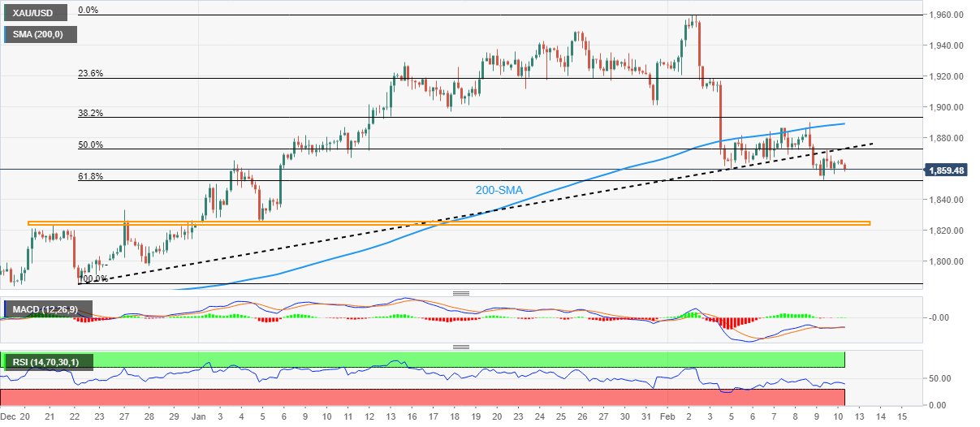This screenshot has width=980, height=427.
Task: Select the RSI (14,70,30,1) indicator label
Action: click(49, 362)
